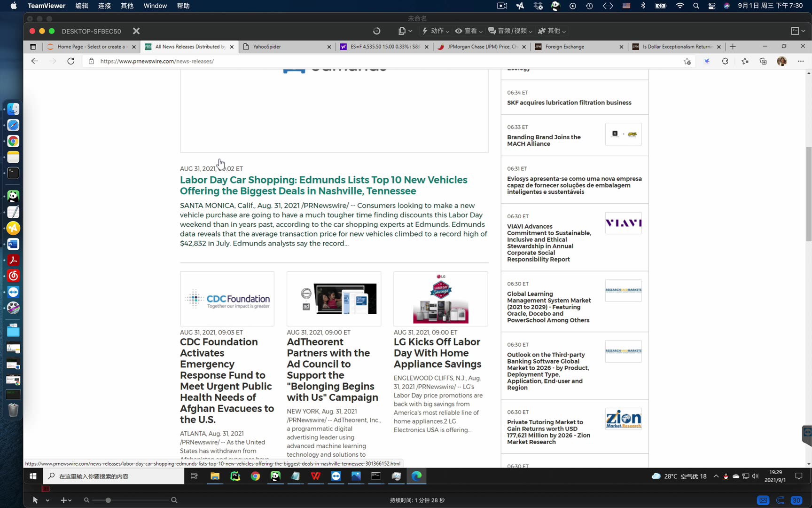
Task: Close TeamViewer DESKTOP-SFBEC50 session tab
Action: click(x=136, y=31)
